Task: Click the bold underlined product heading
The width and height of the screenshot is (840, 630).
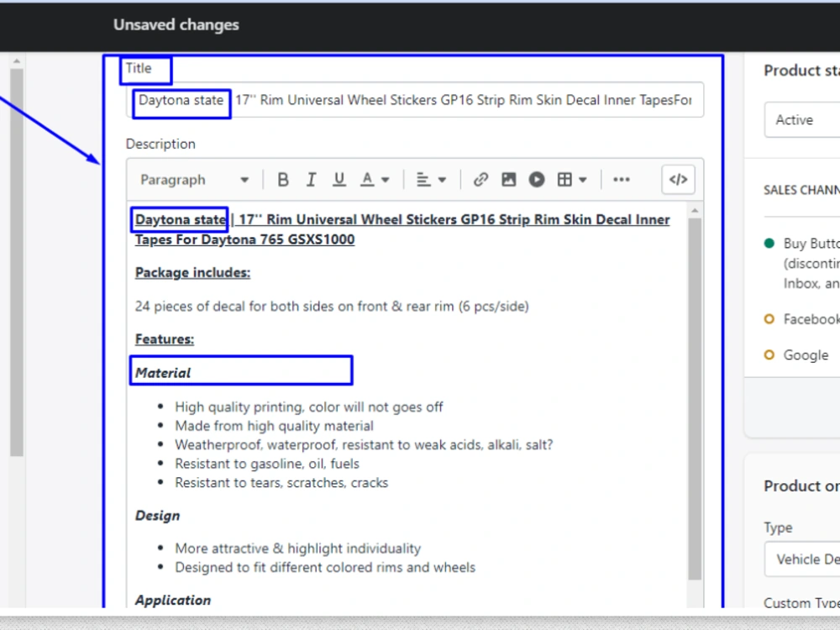Action: [x=402, y=229]
